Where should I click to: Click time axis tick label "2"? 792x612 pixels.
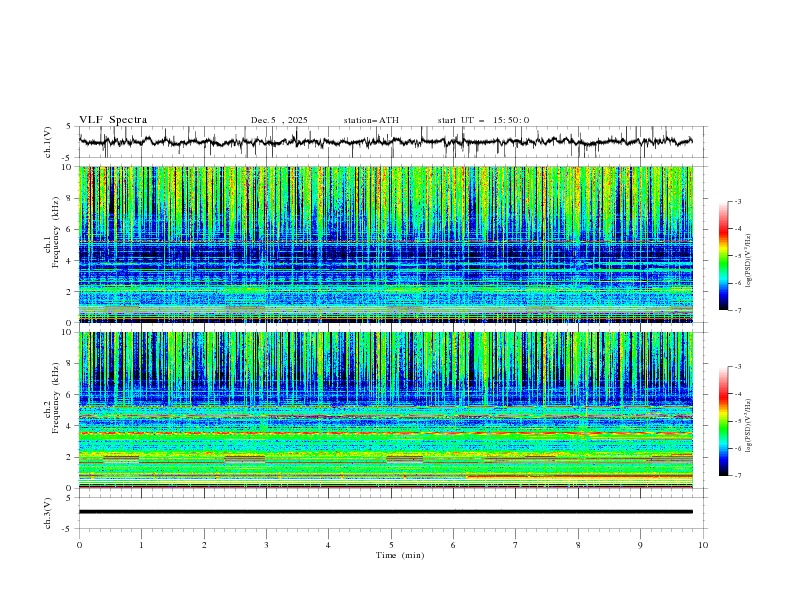point(204,545)
